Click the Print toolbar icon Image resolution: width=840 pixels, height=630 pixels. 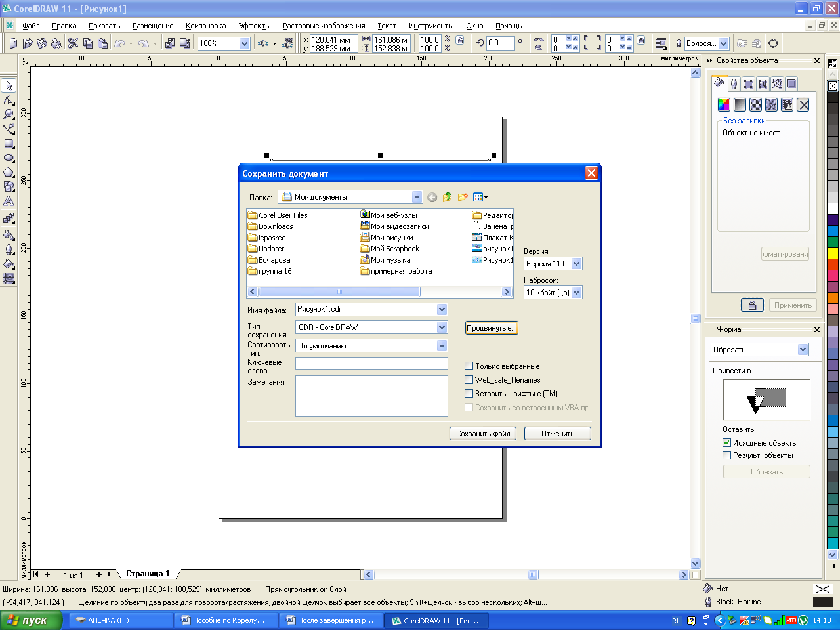coord(56,43)
